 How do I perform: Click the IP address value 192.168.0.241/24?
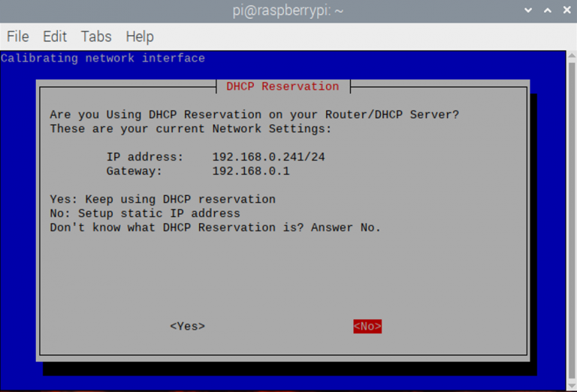(268, 157)
